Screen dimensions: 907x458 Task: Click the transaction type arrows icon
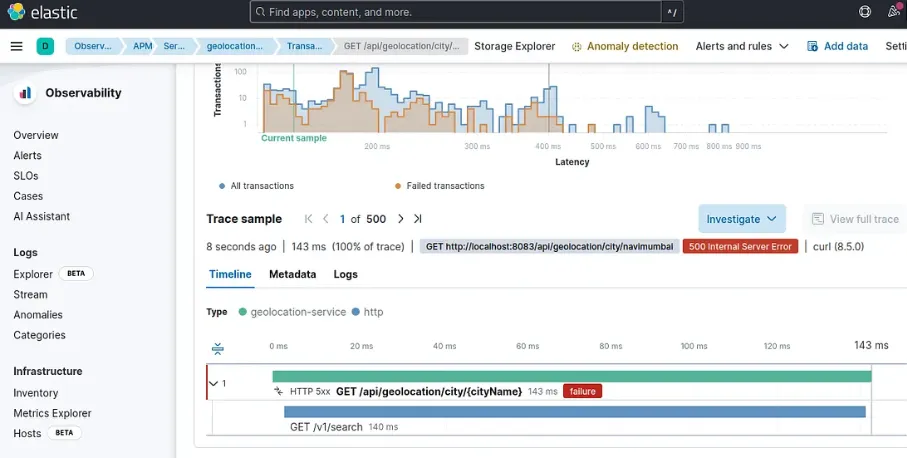tap(278, 391)
